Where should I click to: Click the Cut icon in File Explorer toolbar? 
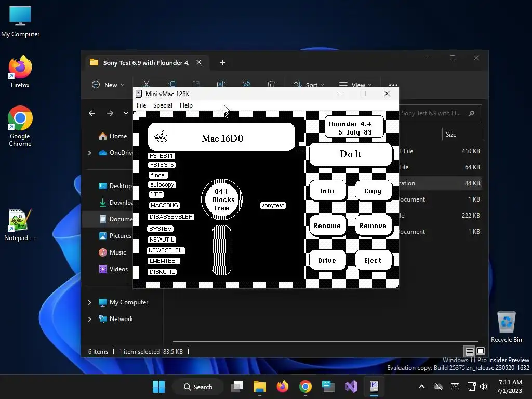pos(147,84)
